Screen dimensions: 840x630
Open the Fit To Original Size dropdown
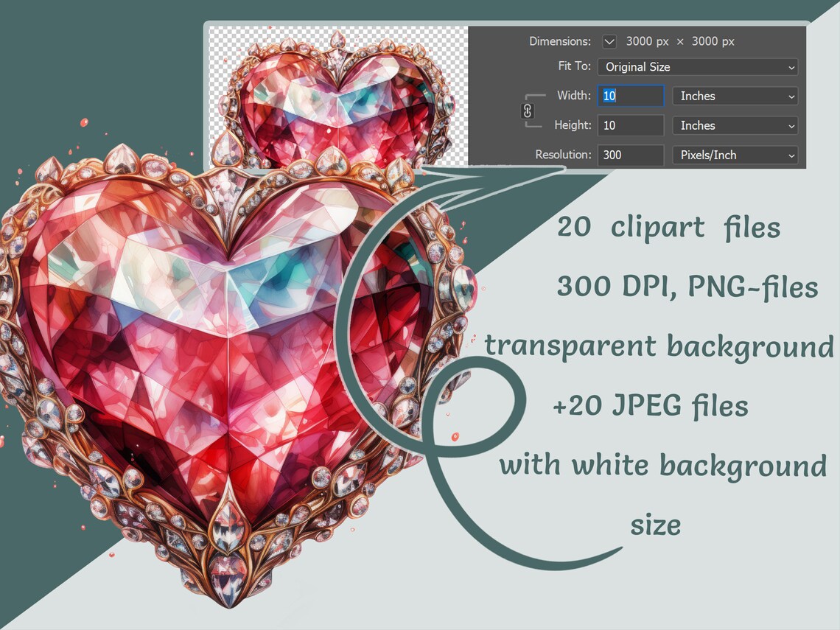click(698, 67)
